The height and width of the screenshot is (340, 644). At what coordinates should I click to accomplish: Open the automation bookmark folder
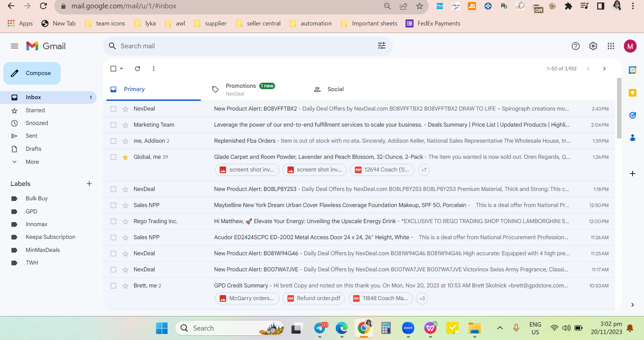coord(311,23)
